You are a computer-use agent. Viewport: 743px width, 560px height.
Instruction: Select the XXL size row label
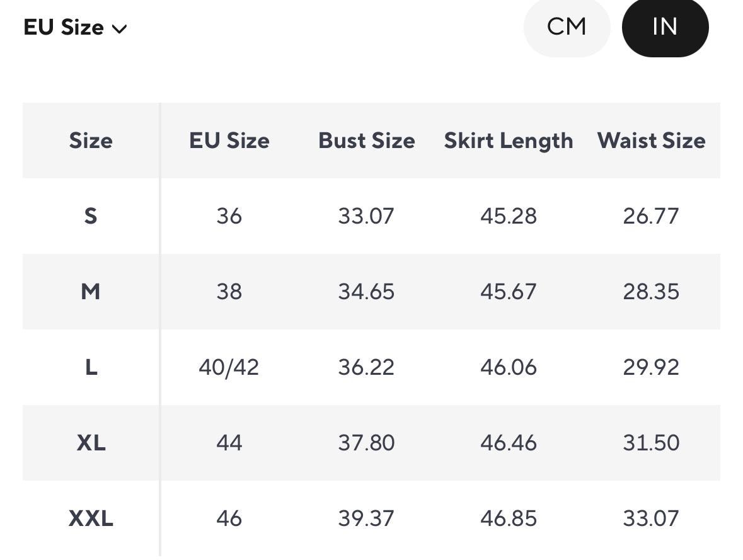pos(91,518)
